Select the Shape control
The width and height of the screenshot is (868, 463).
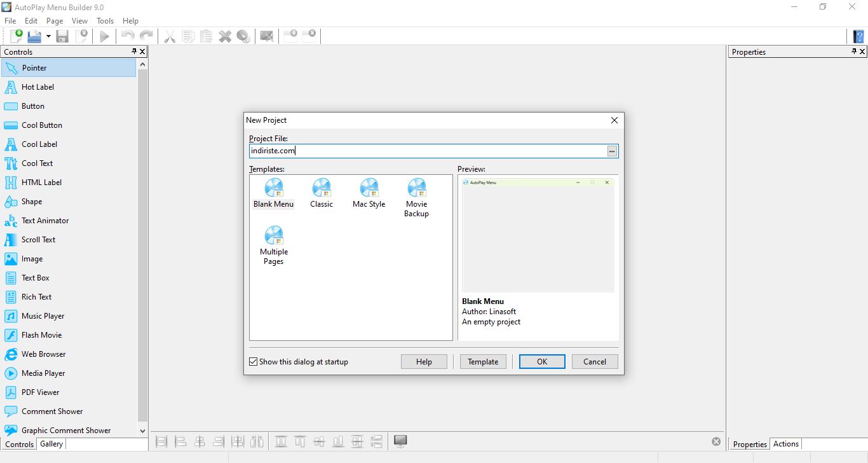point(69,202)
